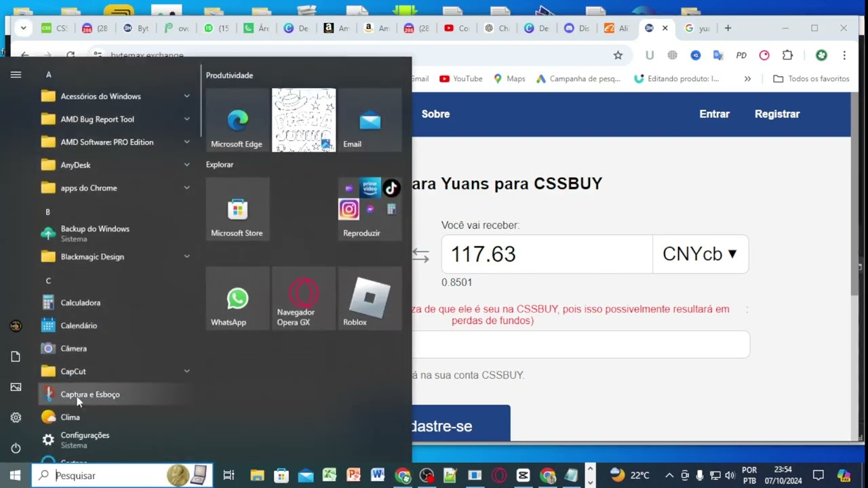This screenshot has width=868, height=488.
Task: Expand the AnyDesk folder
Action: (115, 165)
